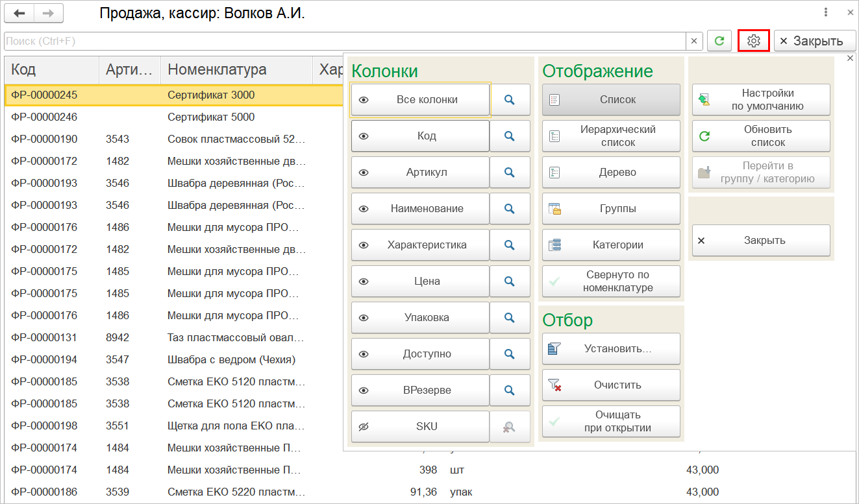The height and width of the screenshot is (504, 859).
Task: Open the three-dot more menu
Action: coord(825,12)
